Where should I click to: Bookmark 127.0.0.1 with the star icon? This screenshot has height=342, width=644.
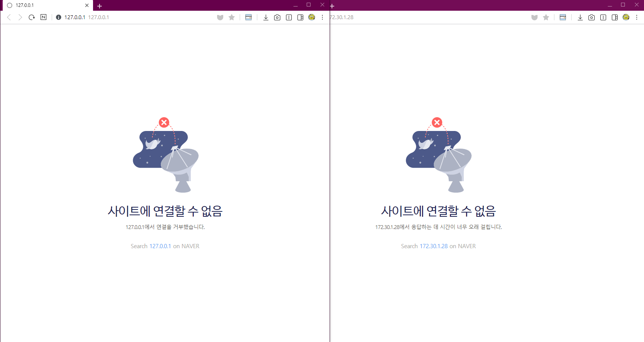point(232,17)
